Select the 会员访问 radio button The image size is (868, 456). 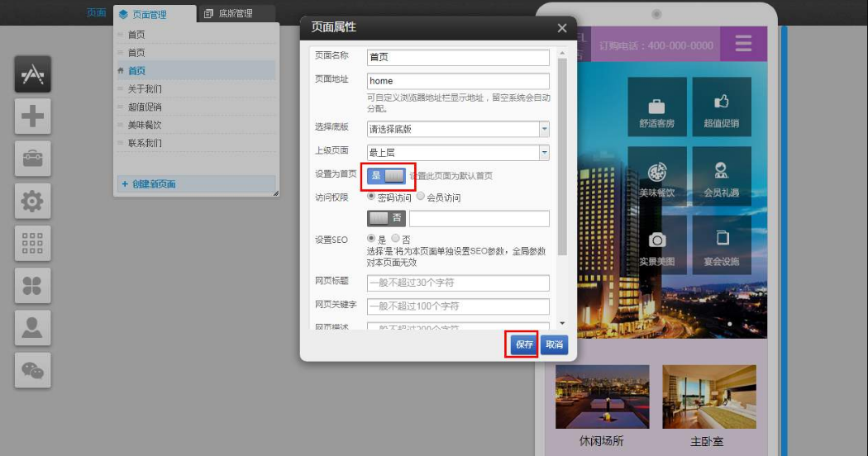(x=421, y=197)
